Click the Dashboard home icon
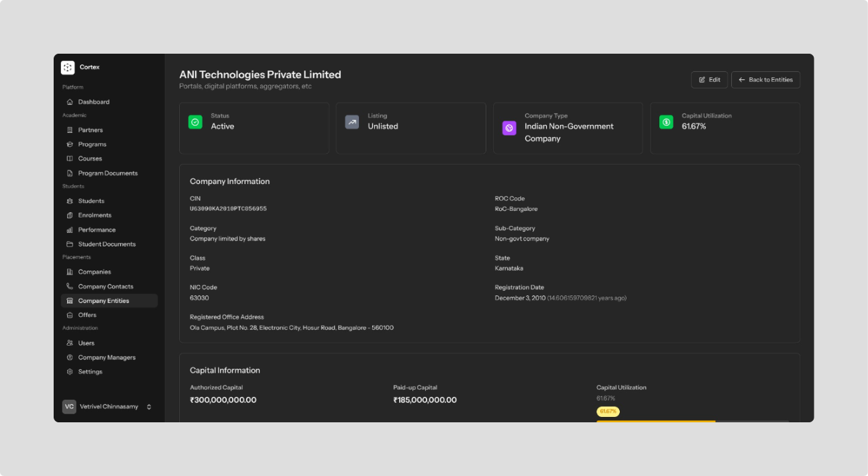The image size is (868, 476). tap(70, 102)
